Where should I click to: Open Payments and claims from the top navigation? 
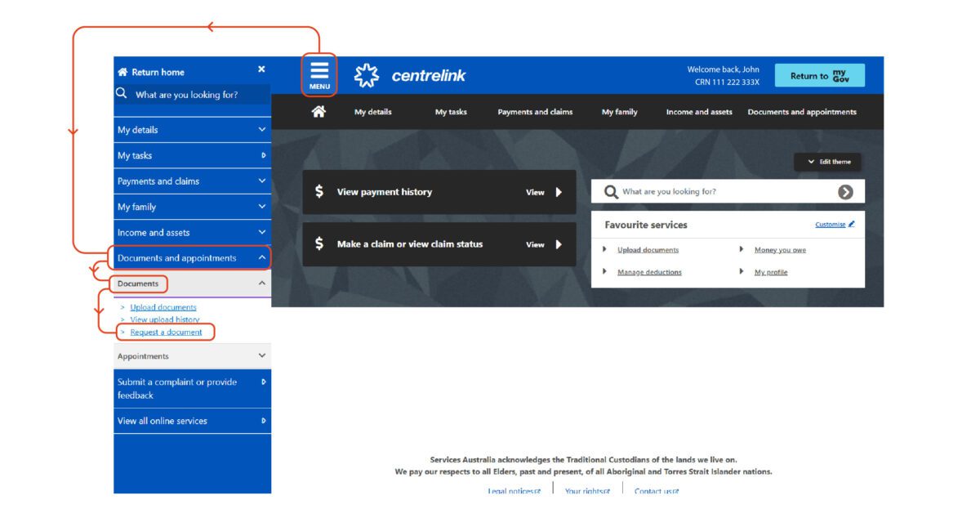[535, 111]
